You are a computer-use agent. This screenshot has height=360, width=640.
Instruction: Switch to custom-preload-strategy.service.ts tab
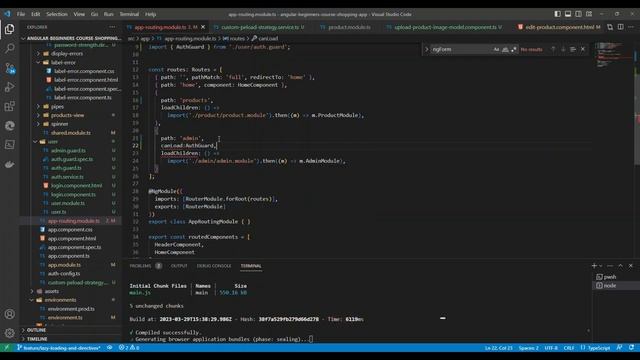[261, 27]
